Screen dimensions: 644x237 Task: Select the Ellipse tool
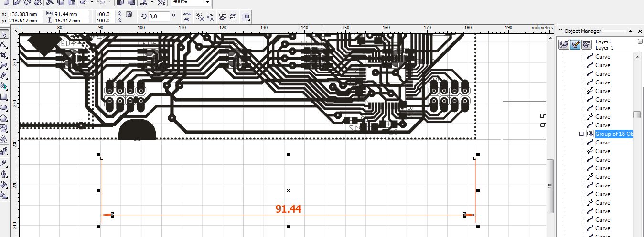(x=4, y=108)
